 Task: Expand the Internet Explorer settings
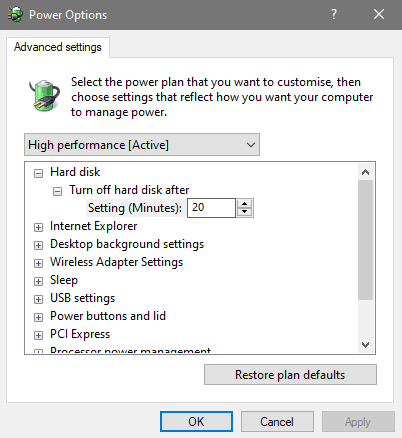[39, 227]
